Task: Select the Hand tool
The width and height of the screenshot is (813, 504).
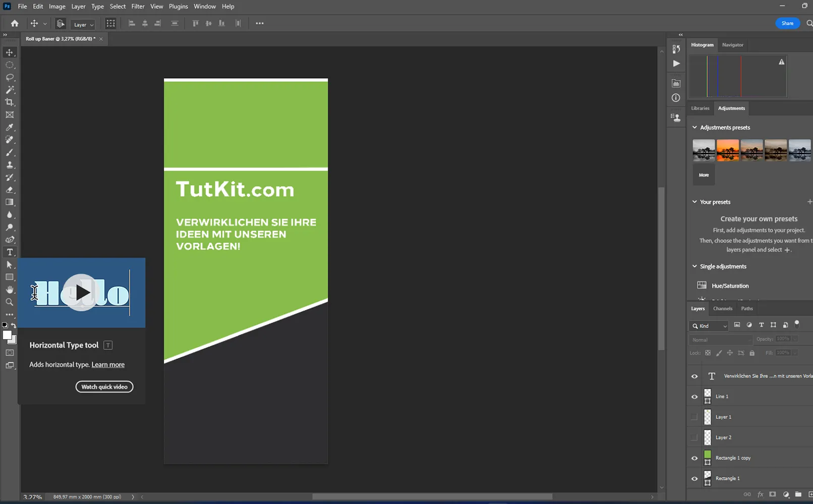Action: point(10,290)
